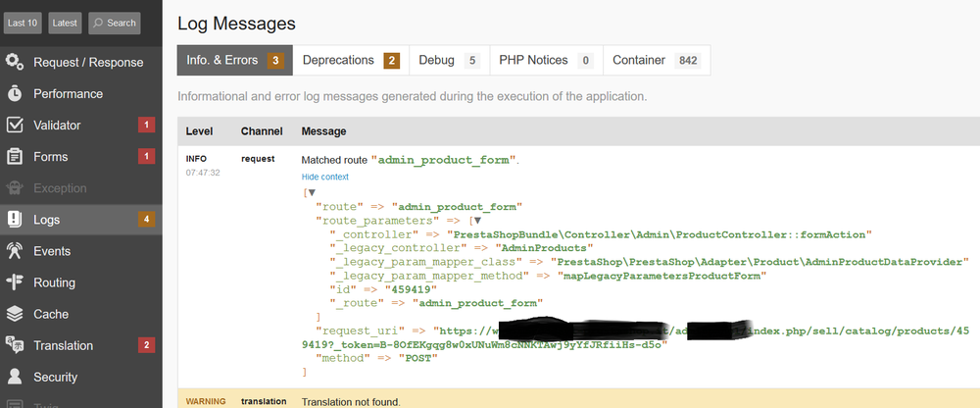980x408 pixels.
Task: Click the Performance stopwatch icon
Action: [x=15, y=94]
